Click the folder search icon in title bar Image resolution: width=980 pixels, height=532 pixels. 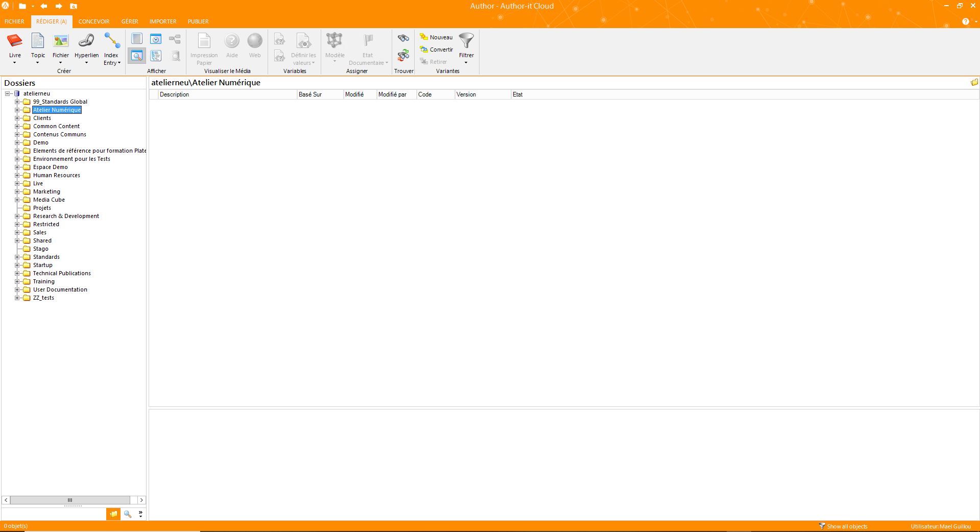click(x=74, y=6)
